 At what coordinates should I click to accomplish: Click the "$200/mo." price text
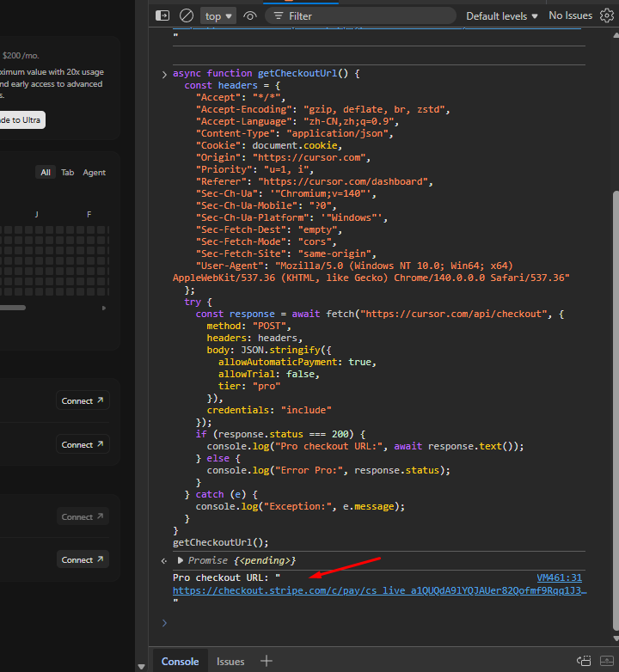pyautogui.click(x=20, y=56)
